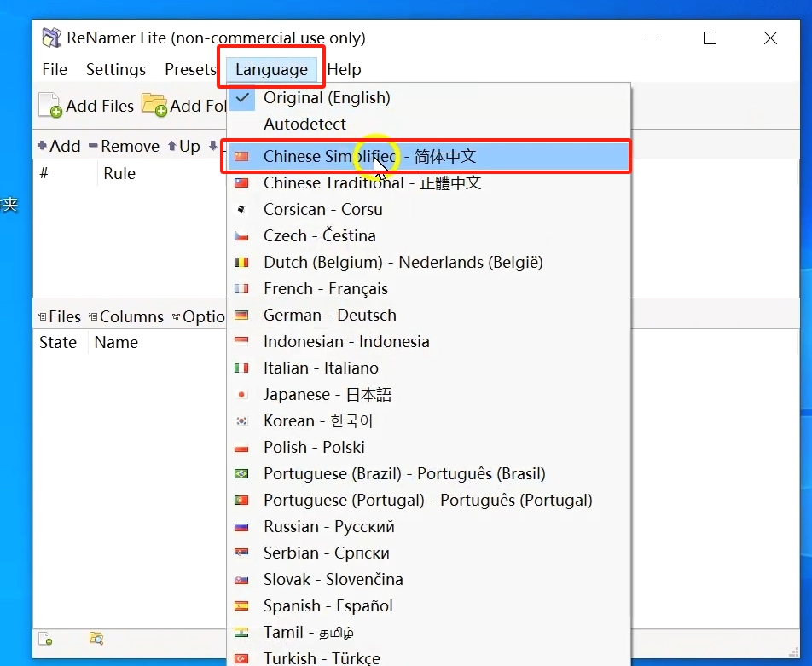The width and height of the screenshot is (812, 666).
Task: Click the Belgium flag icon
Action: point(241,262)
